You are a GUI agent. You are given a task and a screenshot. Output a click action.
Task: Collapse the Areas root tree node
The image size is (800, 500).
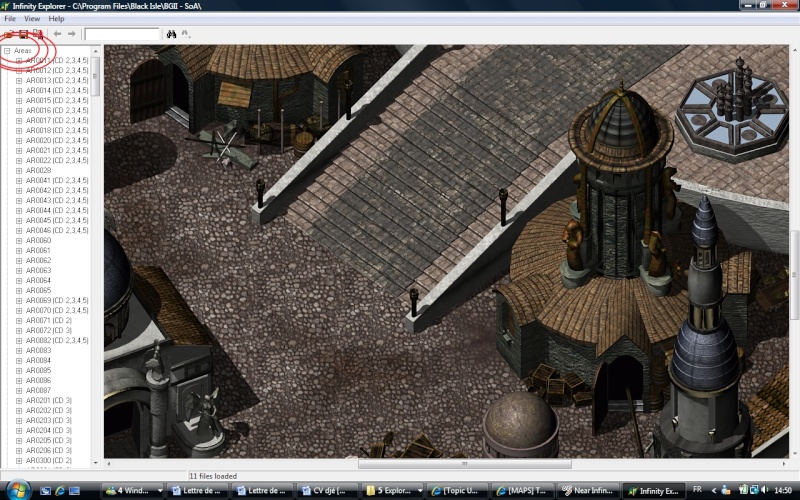[7, 51]
